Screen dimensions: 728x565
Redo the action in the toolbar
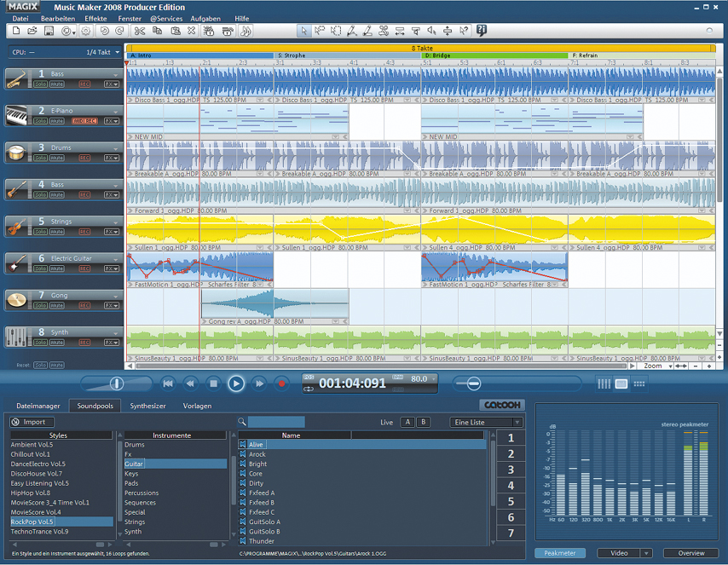point(120,32)
